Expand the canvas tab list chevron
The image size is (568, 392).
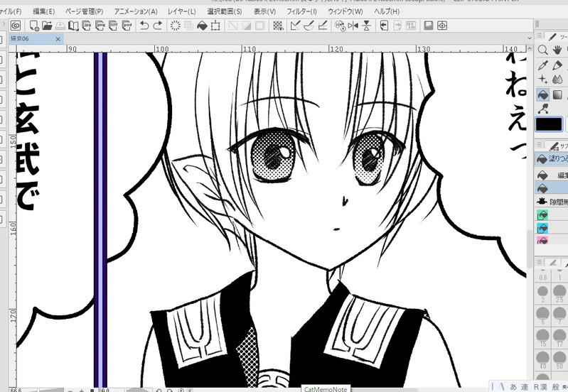(x=529, y=38)
